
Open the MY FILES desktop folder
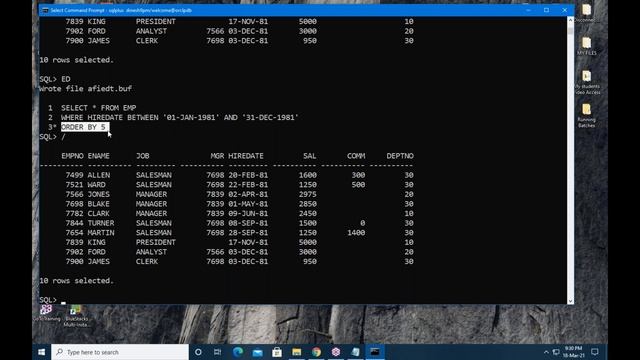587,46
